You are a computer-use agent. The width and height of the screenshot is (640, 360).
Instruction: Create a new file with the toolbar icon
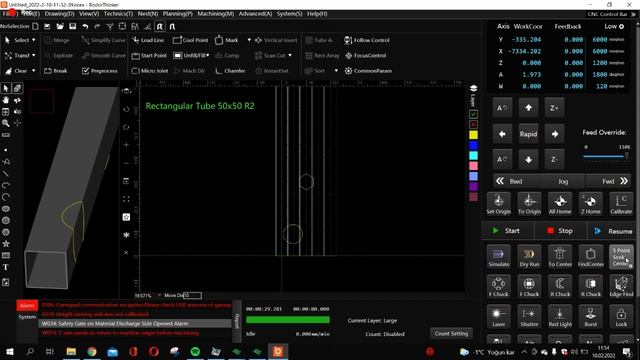coord(36,27)
